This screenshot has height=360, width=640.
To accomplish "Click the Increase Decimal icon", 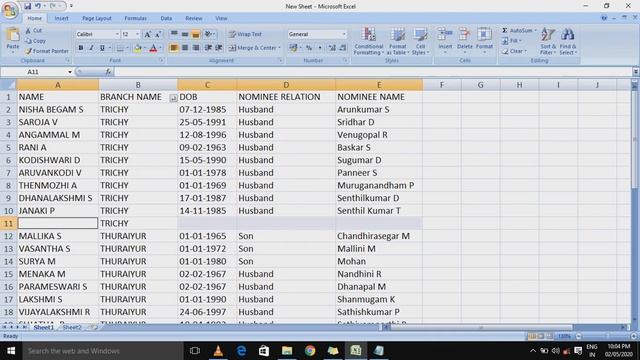I will (332, 48).
